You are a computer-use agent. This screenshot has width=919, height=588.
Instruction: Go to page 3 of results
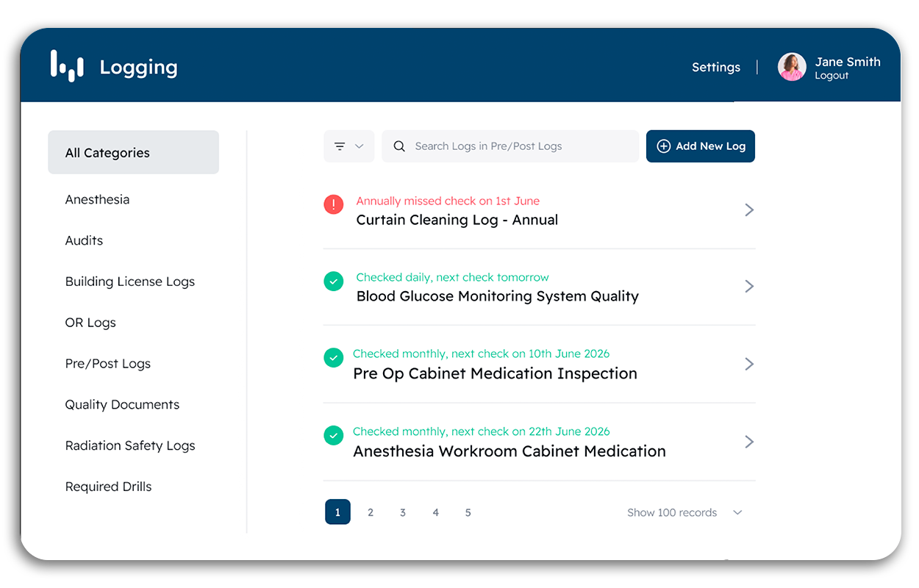click(x=403, y=512)
